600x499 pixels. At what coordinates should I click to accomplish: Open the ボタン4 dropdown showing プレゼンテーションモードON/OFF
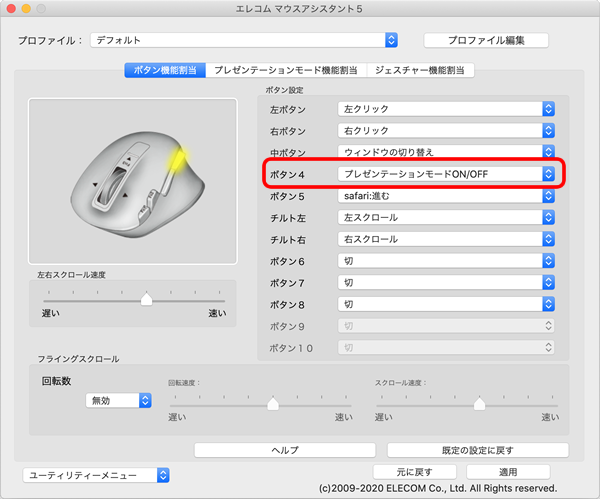(446, 174)
